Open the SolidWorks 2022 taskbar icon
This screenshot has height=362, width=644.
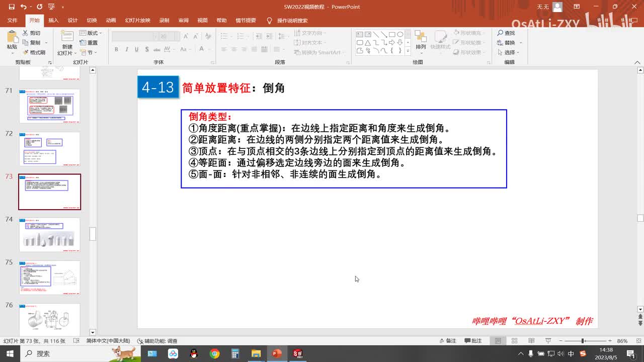point(297,353)
